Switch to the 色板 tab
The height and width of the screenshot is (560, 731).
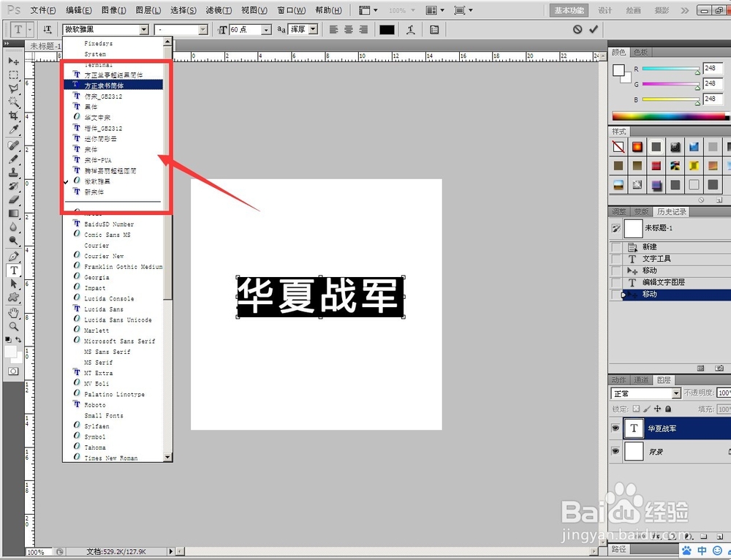(641, 52)
